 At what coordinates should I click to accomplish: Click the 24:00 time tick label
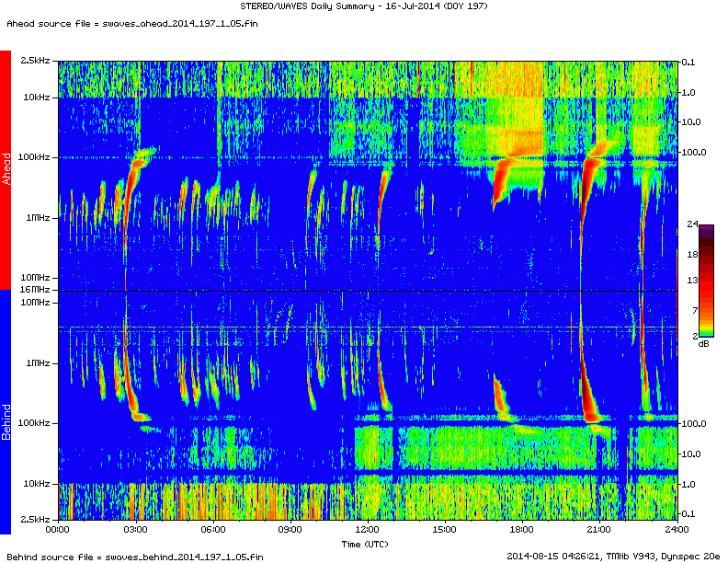[677, 530]
